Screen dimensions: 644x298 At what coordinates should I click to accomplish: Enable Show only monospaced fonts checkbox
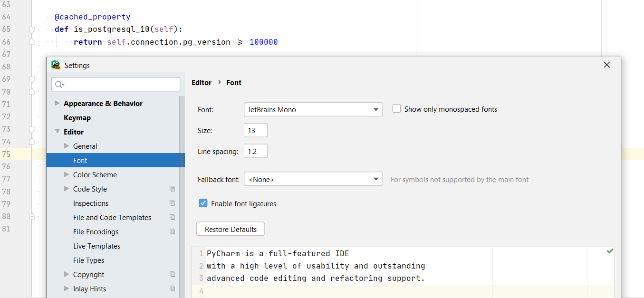coord(396,109)
